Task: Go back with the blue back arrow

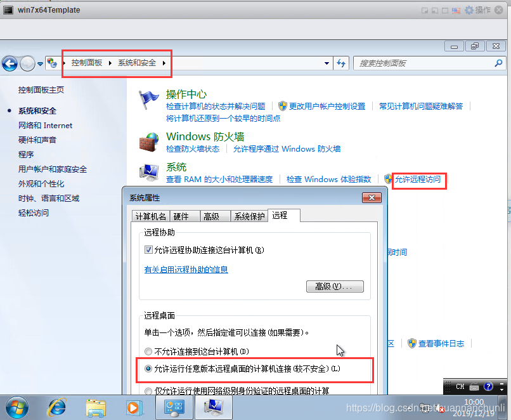Action: point(10,63)
